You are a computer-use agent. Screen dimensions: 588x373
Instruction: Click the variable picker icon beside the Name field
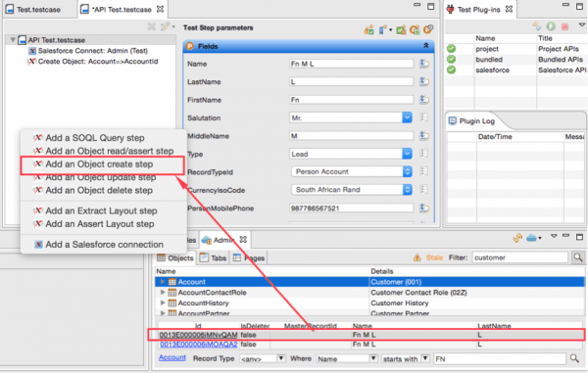424,64
